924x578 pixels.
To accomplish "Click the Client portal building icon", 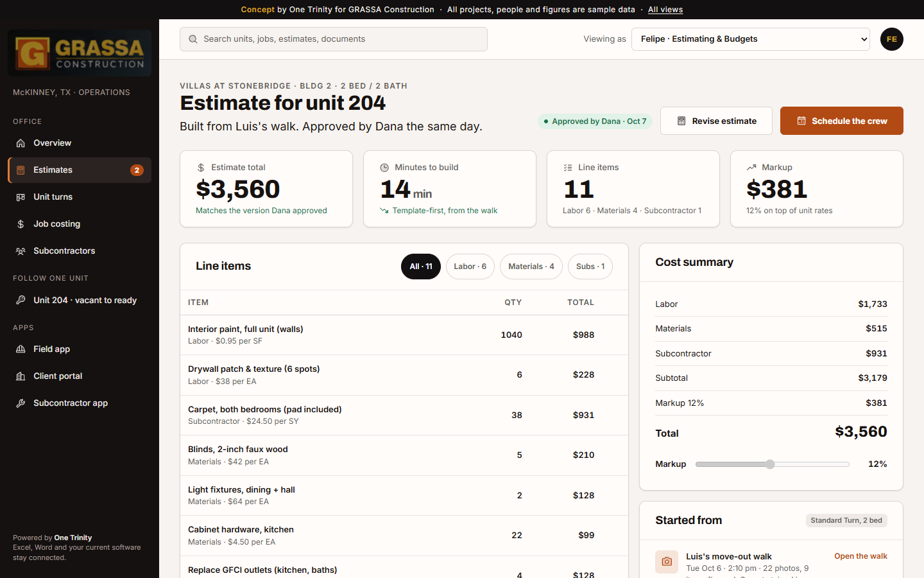I will [21, 376].
